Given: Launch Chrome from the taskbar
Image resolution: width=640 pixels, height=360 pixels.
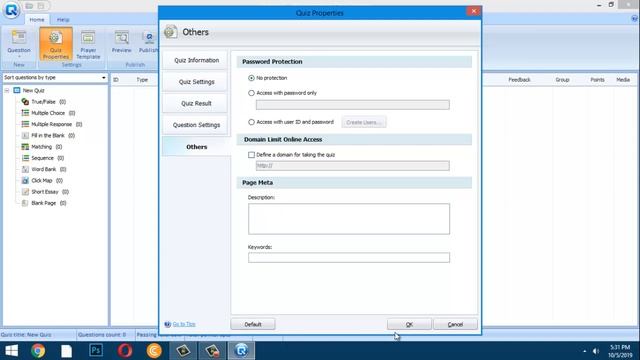Looking at the screenshot, I should [x=38, y=351].
